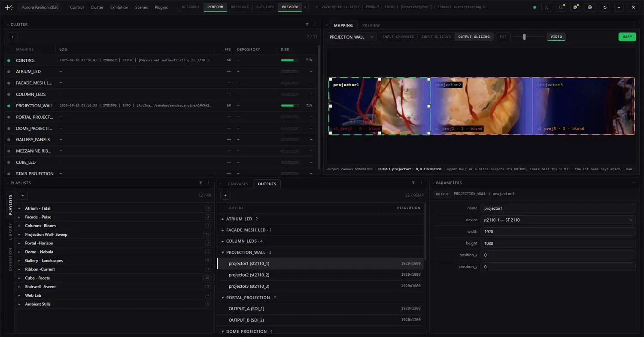This screenshot has height=337, width=644.
Task: Open the Playlists panel kebab menu
Action: pyautogui.click(x=209, y=183)
